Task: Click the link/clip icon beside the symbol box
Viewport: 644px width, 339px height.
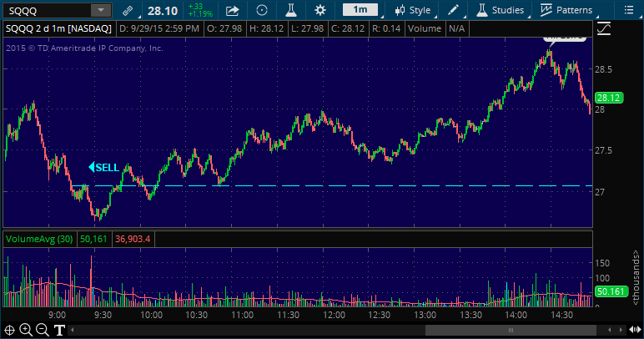Action: 126,10
